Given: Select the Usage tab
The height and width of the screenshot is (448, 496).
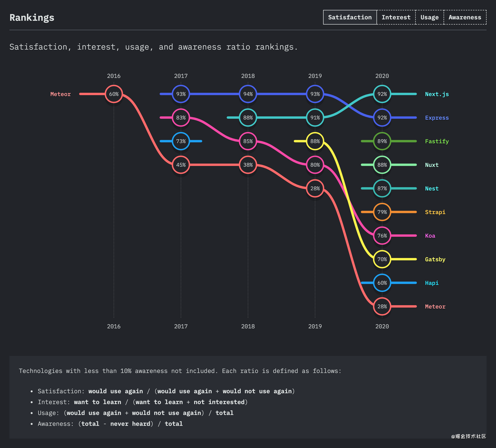Looking at the screenshot, I should point(429,17).
